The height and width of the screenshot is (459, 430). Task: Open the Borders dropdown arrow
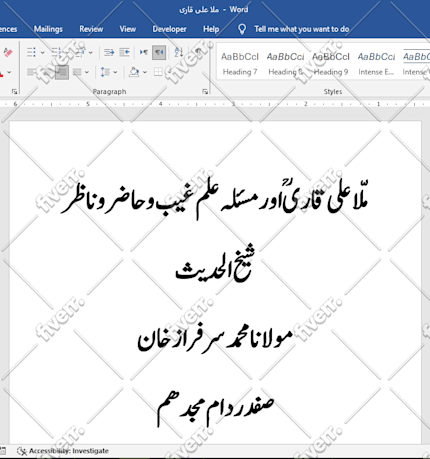point(169,72)
